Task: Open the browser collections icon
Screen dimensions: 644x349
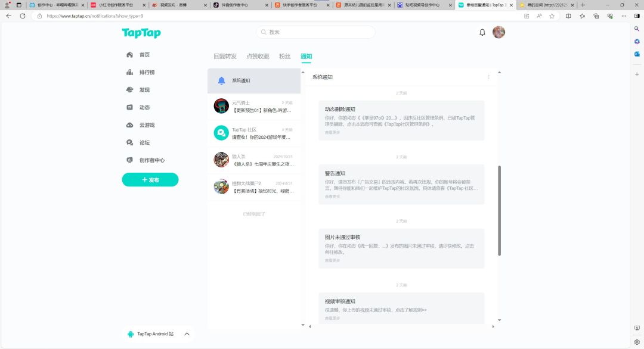Action: click(596, 16)
